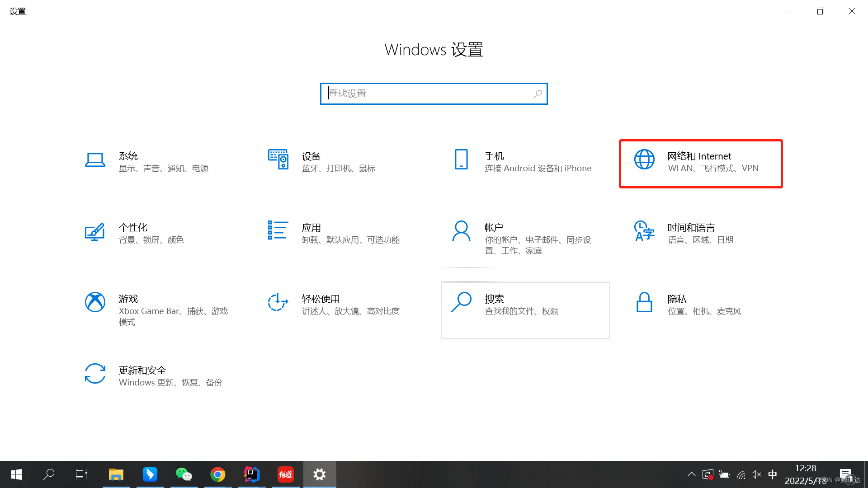The image size is (868, 488).
Task: Open Update & Security (更新和安全) icon
Action: [95, 374]
